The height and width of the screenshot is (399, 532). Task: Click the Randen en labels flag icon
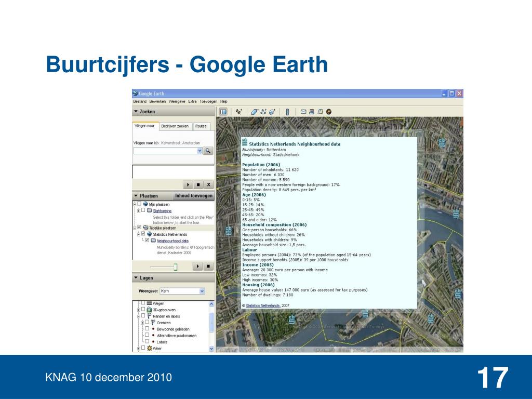click(x=149, y=316)
